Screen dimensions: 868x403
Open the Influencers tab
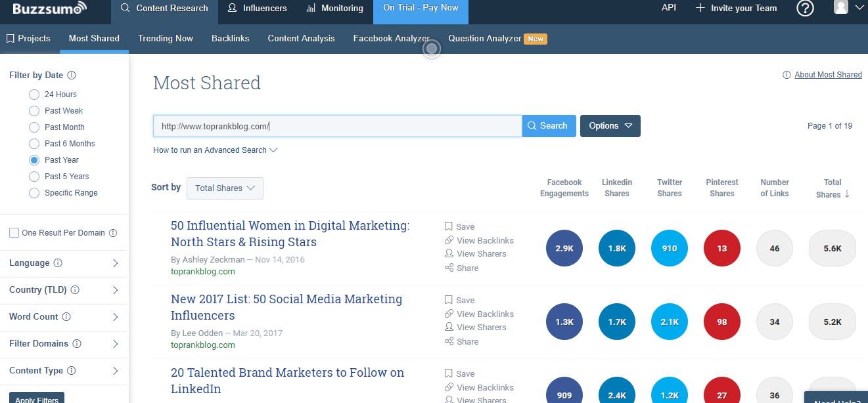257,9
